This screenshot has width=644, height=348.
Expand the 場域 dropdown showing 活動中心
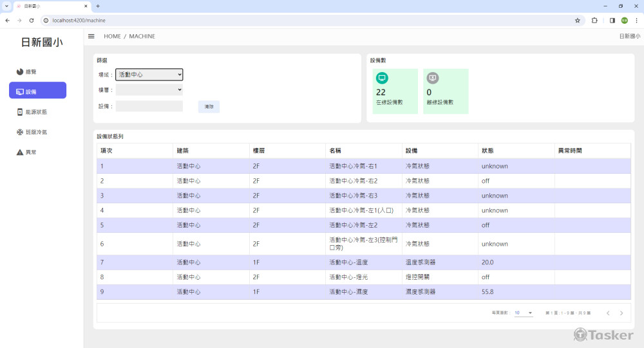149,75
